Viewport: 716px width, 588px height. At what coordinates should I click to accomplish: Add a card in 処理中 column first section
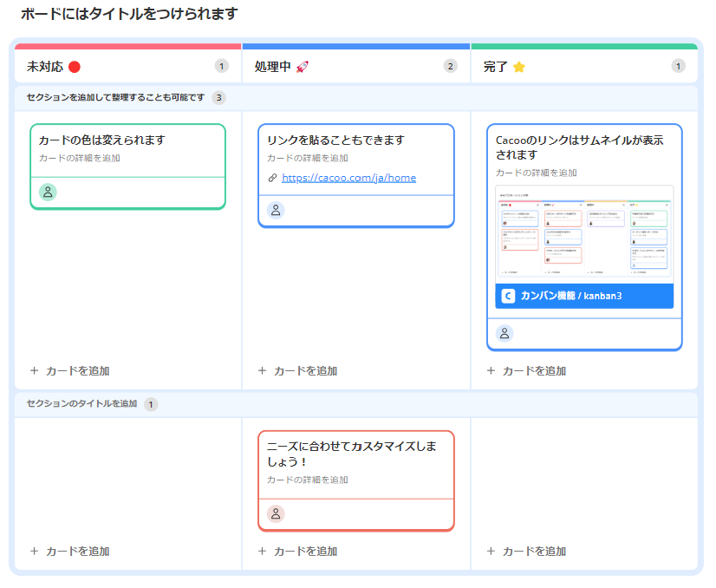pyautogui.click(x=297, y=371)
